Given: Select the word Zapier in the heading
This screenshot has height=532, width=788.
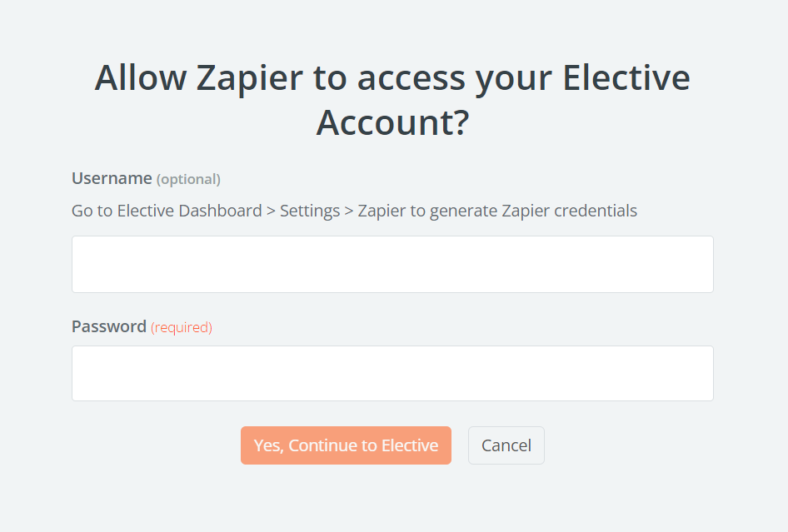Looking at the screenshot, I should point(248,78).
